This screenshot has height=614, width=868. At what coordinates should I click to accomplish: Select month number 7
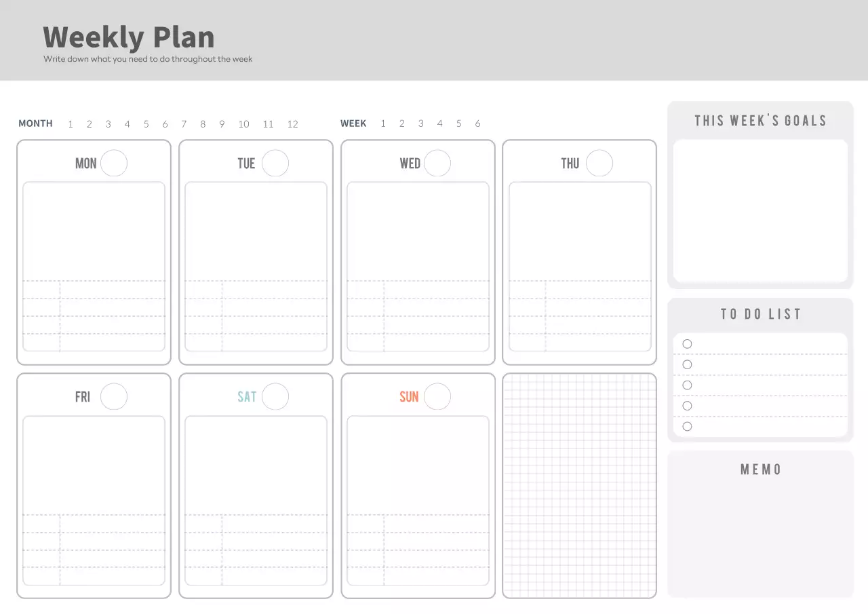(x=184, y=124)
